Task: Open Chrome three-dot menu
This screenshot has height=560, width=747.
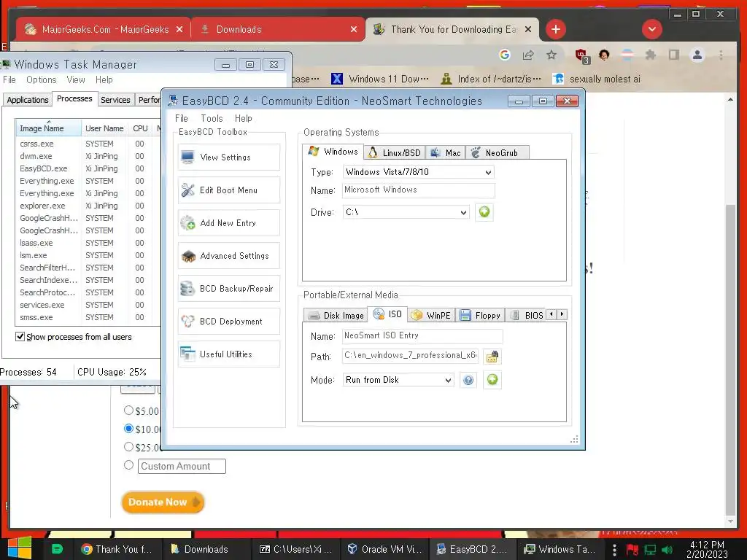Action: 721,55
